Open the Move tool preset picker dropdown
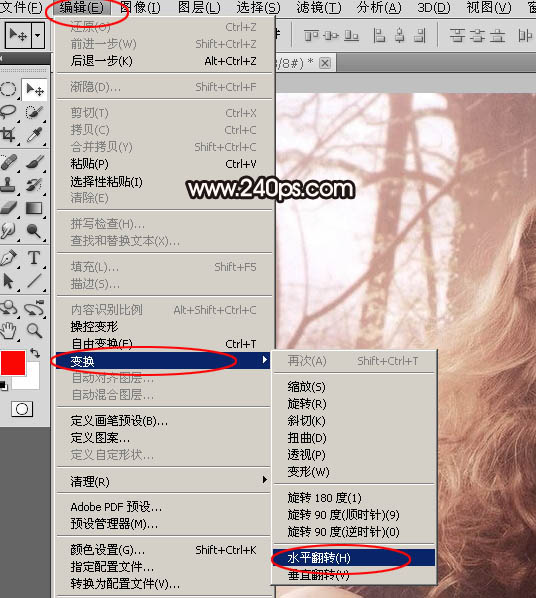This screenshot has height=598, width=536. point(37,35)
